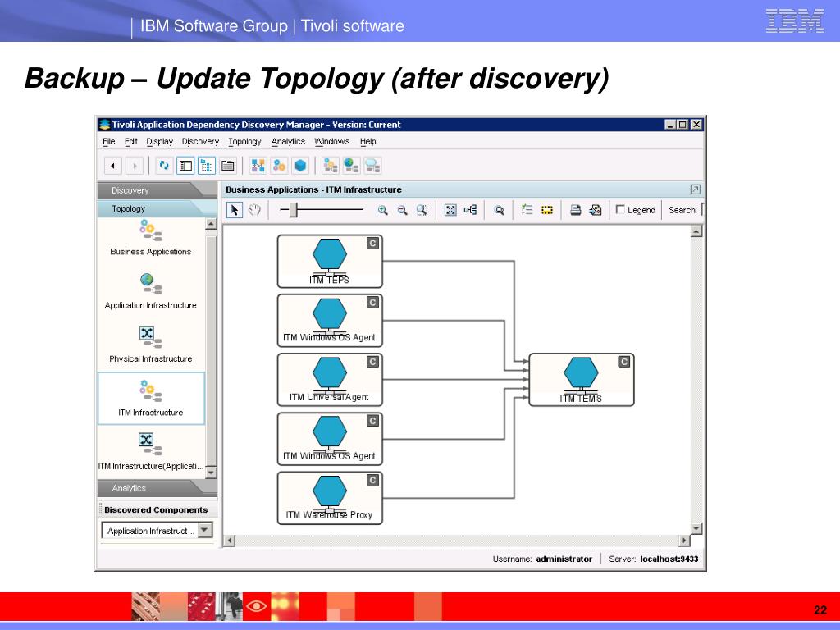
Task: Select the arrow pointer tool
Action: (234, 210)
